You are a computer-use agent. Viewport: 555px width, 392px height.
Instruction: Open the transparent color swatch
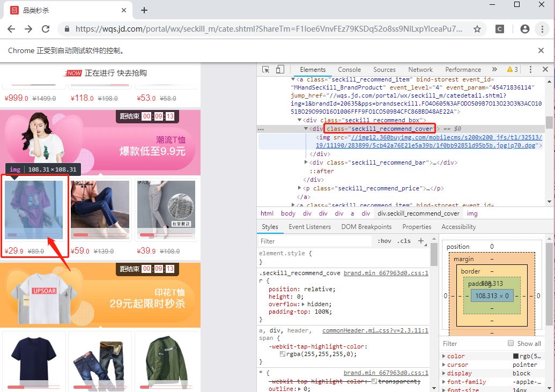pos(374,381)
